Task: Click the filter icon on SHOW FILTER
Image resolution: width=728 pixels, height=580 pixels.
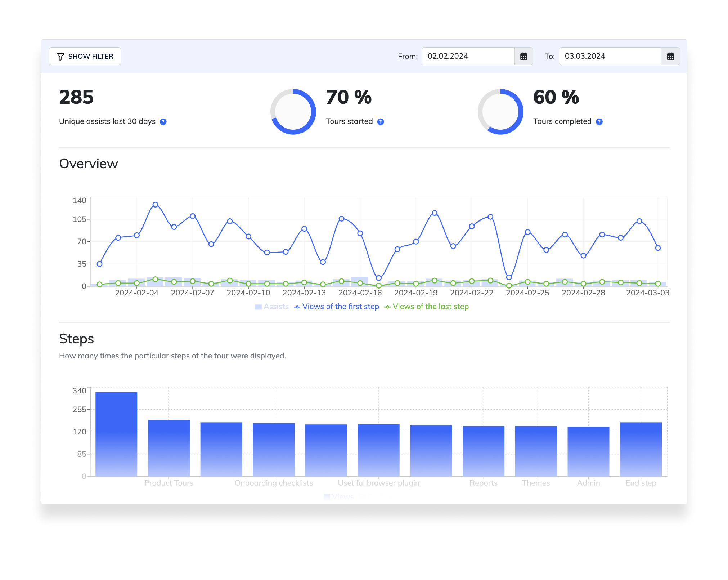Action: [x=62, y=56]
